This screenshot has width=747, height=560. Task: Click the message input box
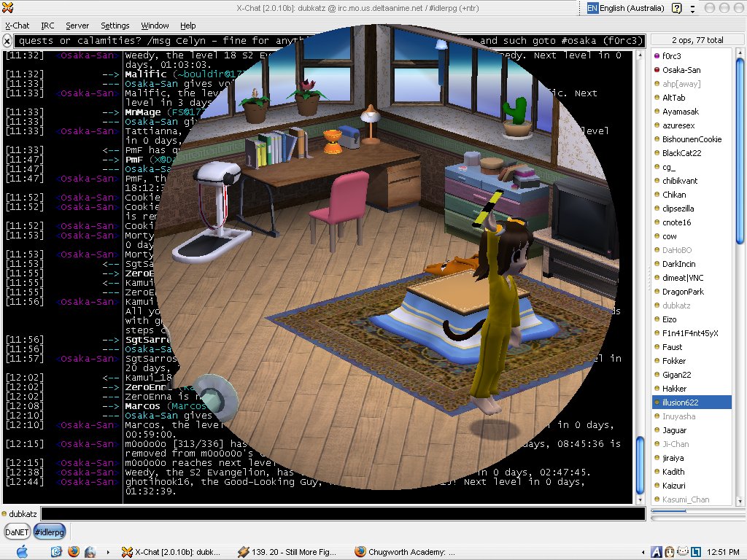coord(343,514)
